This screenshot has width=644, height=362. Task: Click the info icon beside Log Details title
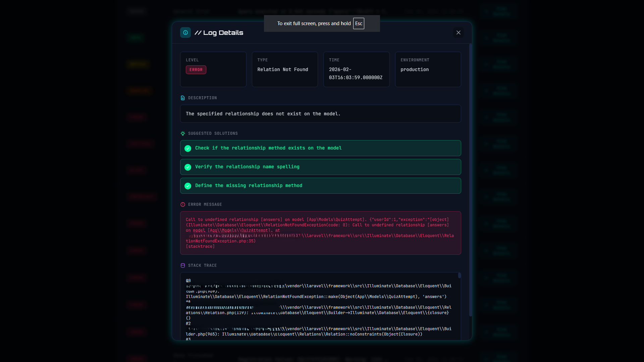[185, 33]
